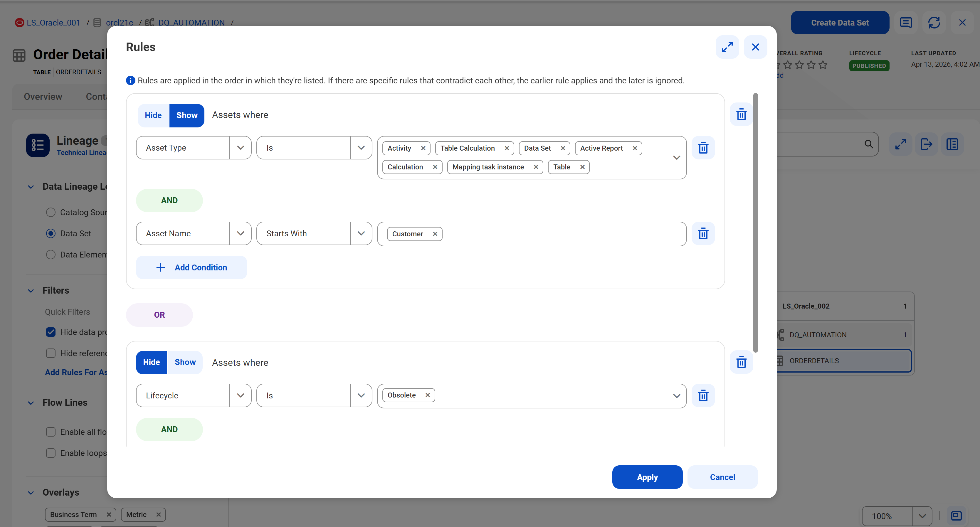Remove the Calculation tag

pos(435,167)
